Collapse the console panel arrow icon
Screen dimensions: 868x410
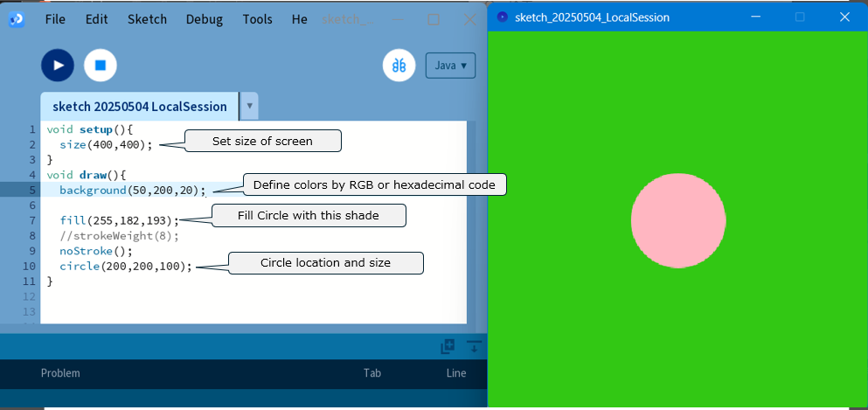[474, 347]
